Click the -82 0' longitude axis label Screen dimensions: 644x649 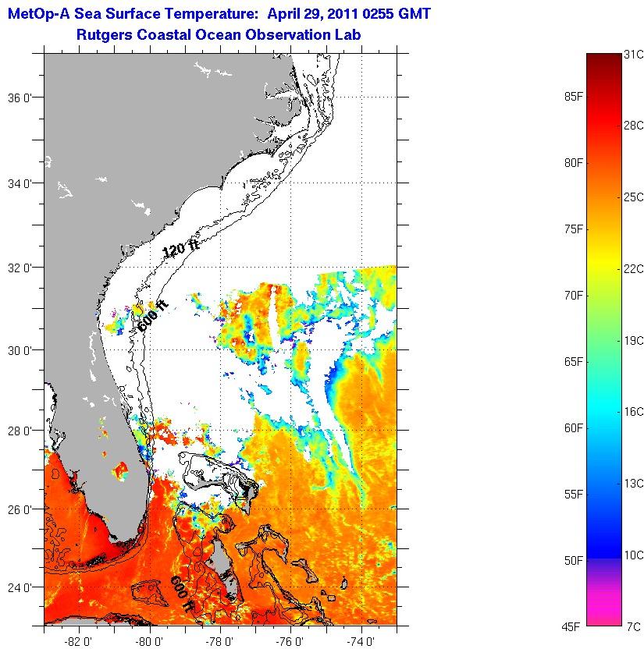[78, 641]
